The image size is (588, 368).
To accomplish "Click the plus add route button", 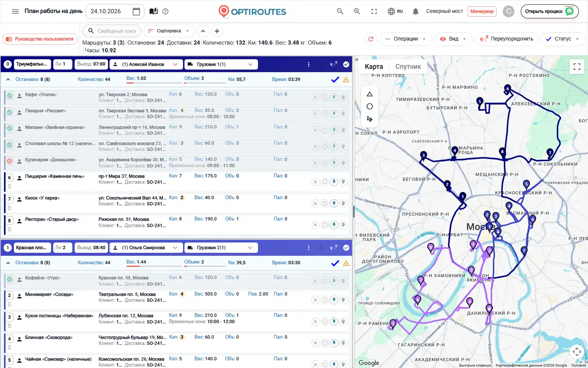I will tap(217, 31).
